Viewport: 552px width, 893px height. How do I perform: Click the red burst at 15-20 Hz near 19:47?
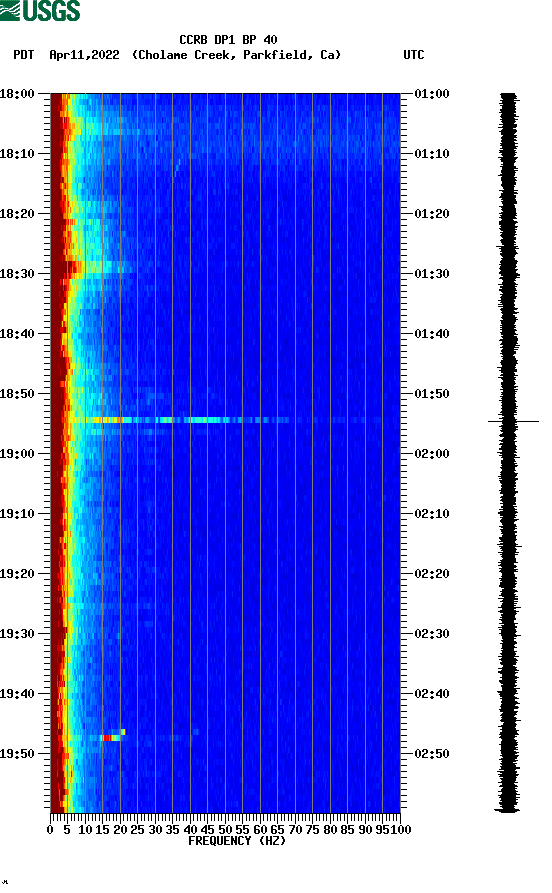click(112, 738)
